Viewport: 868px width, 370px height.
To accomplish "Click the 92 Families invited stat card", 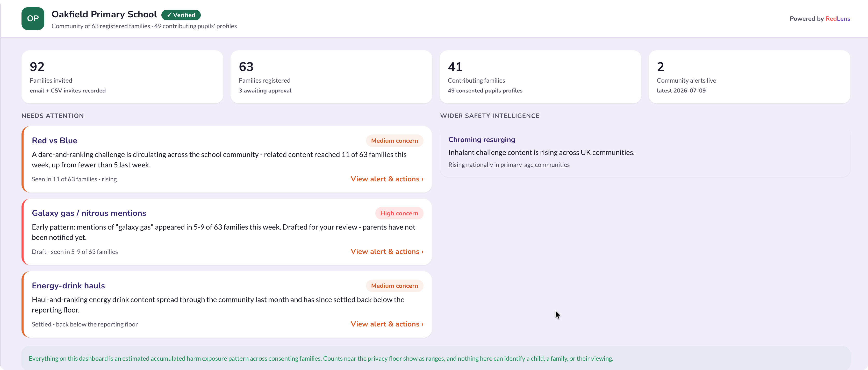I will click(x=122, y=77).
